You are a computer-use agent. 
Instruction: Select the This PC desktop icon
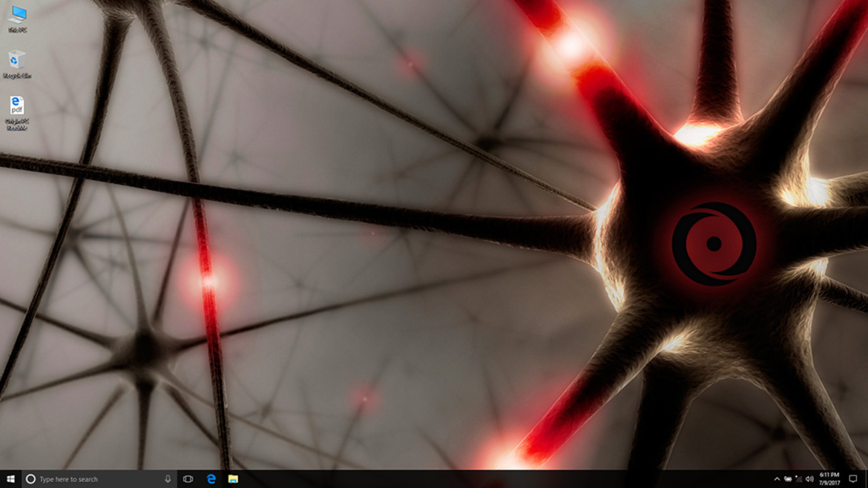click(x=17, y=19)
